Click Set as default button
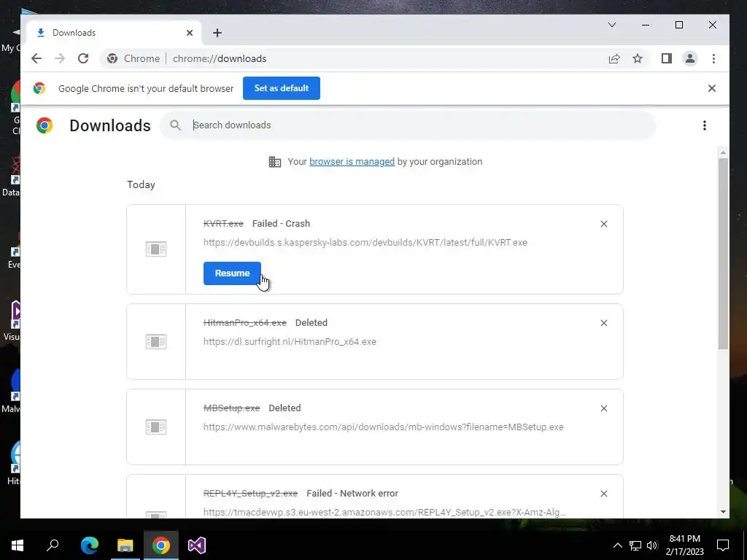Screen dimensions: 747x560 tap(281, 88)
